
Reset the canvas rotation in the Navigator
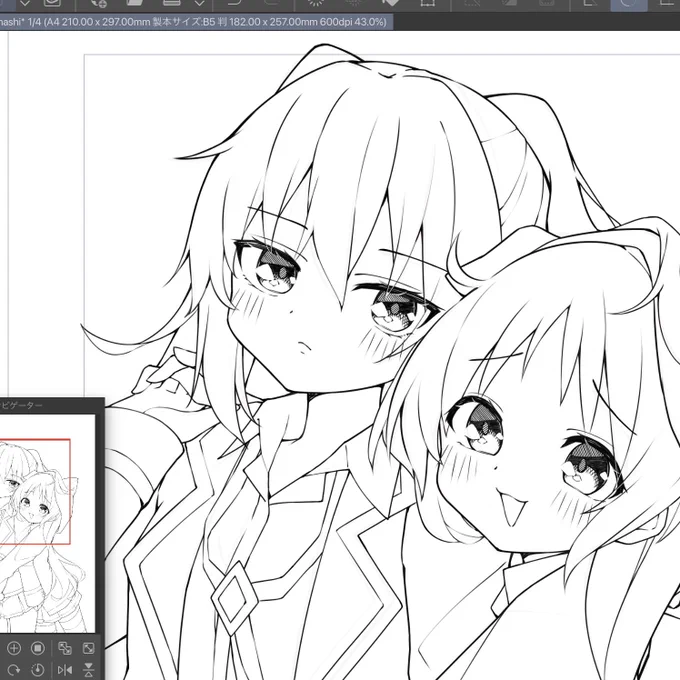(38, 670)
